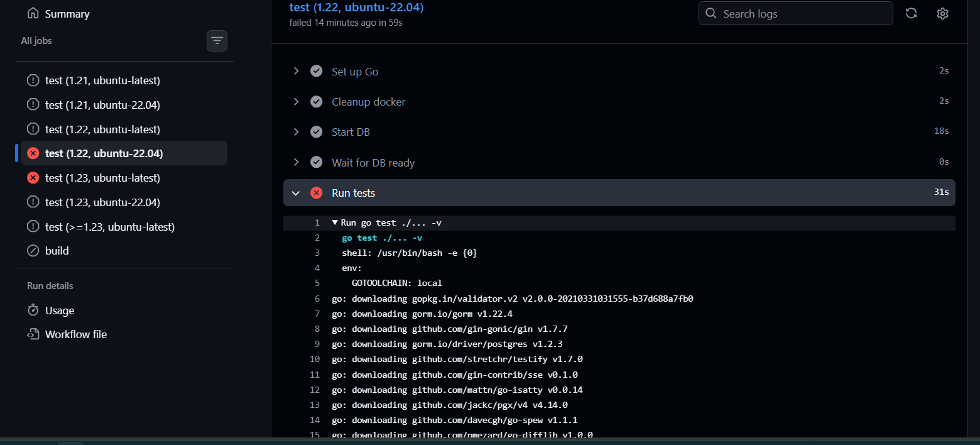Click log line number 6
The image size is (980, 445).
pyautogui.click(x=317, y=299)
